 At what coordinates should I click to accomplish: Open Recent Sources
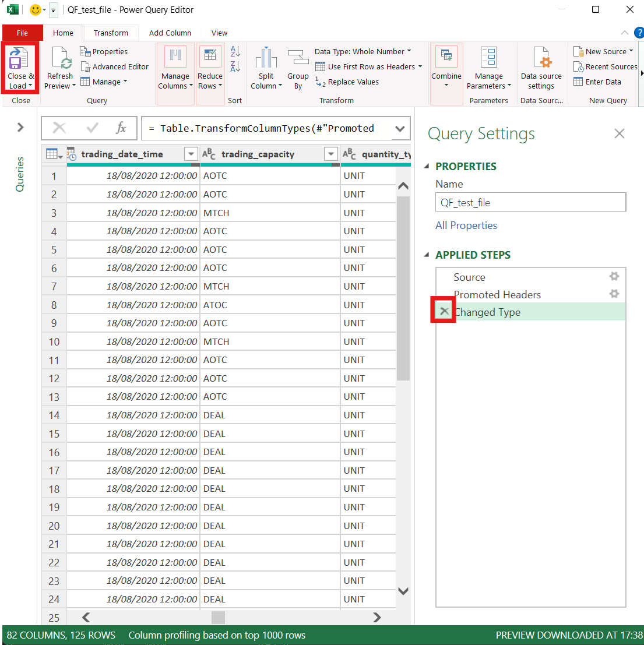click(605, 66)
